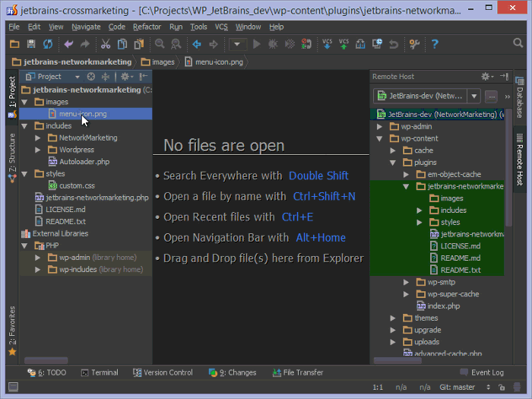
Task: Open the VCS menu
Action: coord(221,27)
